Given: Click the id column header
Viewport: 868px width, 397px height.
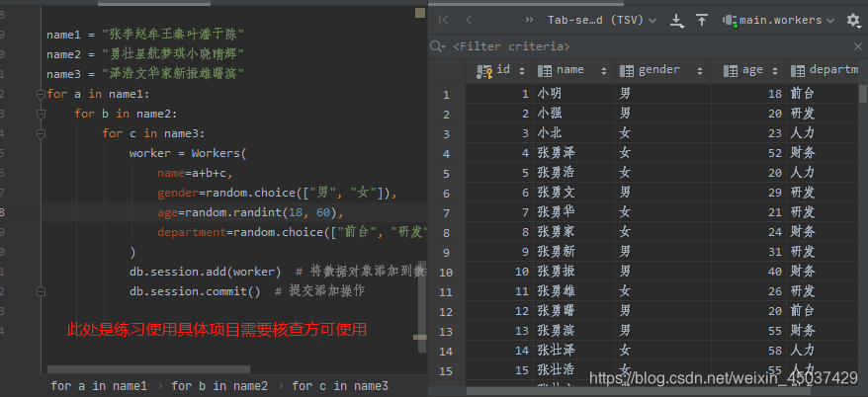Looking at the screenshot, I should click(499, 71).
